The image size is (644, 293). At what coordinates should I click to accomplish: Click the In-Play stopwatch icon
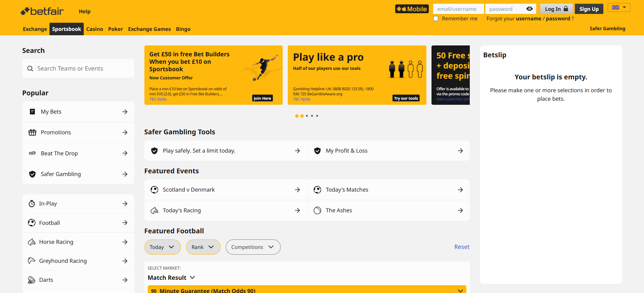[32, 204]
